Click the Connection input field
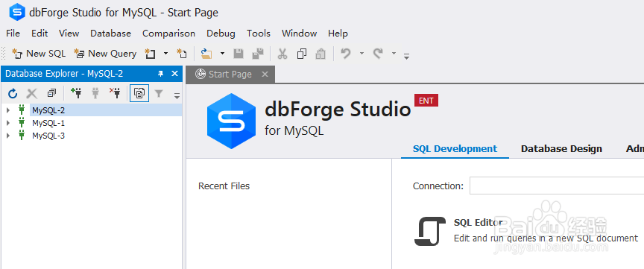The height and width of the screenshot is (269, 644). 557,186
